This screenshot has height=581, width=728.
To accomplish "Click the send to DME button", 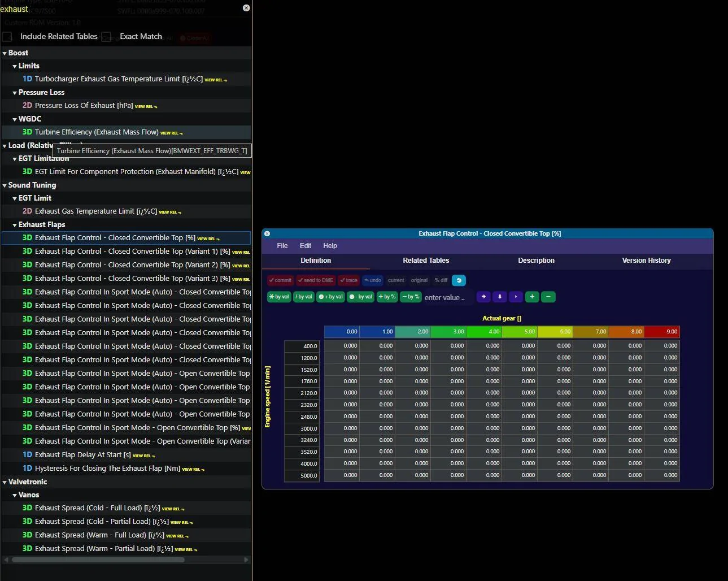I will [x=316, y=280].
